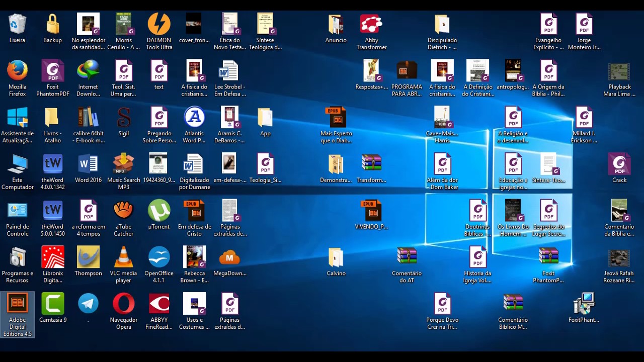This screenshot has width=644, height=362.
Task: Select the Playback Mara Lima file
Action: (x=619, y=71)
